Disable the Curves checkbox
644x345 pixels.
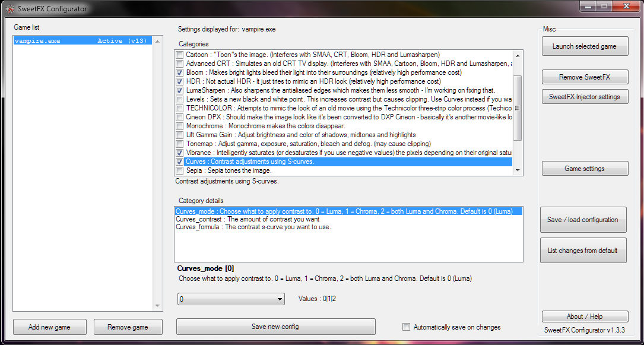point(179,162)
